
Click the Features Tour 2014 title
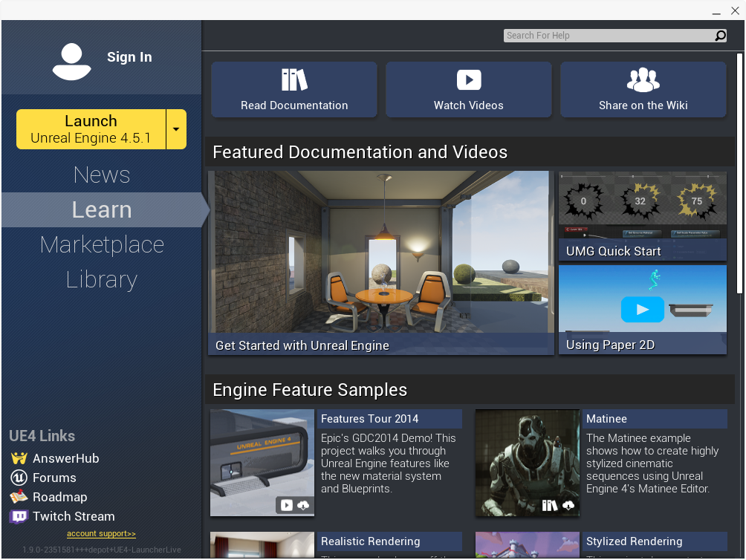[x=370, y=419]
